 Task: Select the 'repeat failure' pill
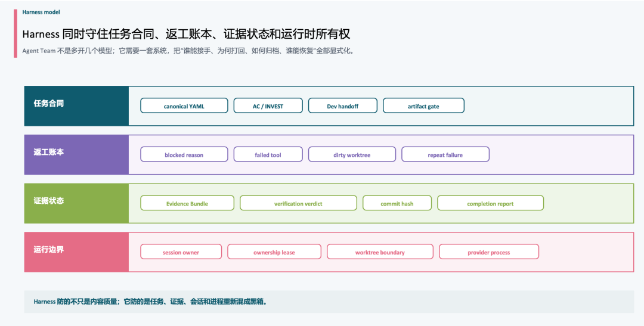click(445, 154)
